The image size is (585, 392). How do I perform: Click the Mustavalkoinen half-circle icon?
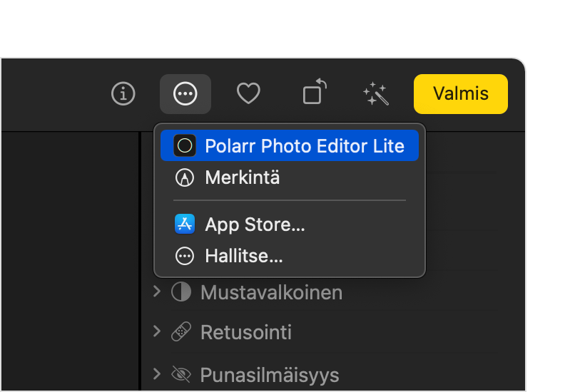pyautogui.click(x=181, y=292)
